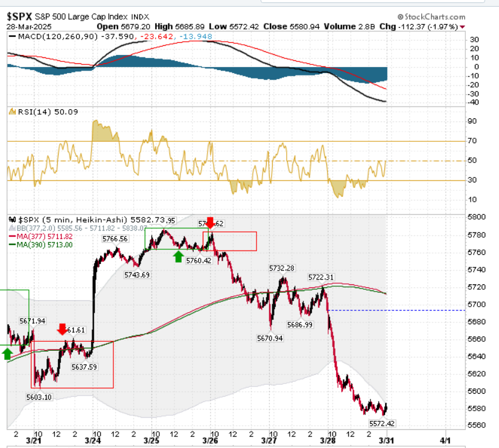Click the Bollinger Bands legend icon
Image resolution: width=499 pixels, height=448 pixels.
12,228
